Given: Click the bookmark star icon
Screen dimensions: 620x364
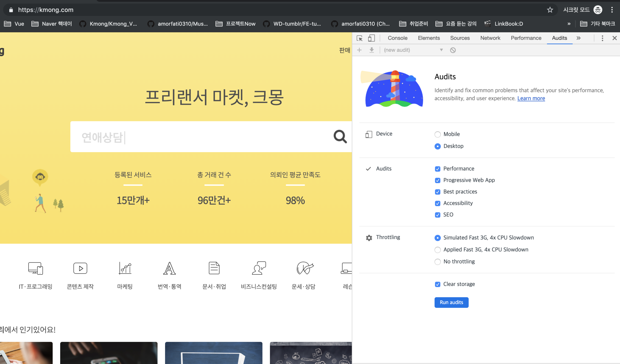Looking at the screenshot, I should click(550, 10).
